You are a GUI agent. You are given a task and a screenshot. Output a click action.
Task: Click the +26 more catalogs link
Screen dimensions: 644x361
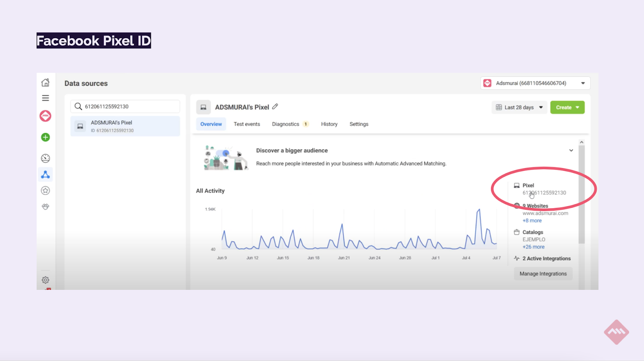[x=533, y=247]
